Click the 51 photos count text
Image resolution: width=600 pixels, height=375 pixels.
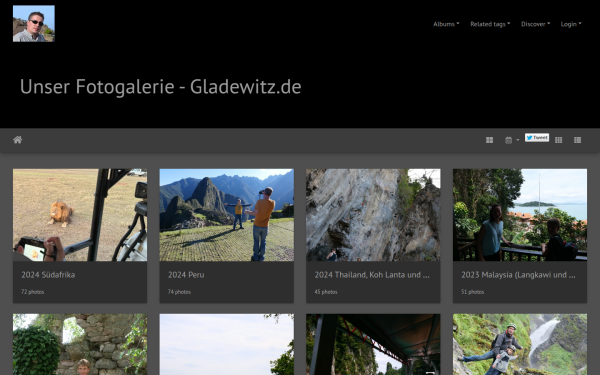(473, 292)
